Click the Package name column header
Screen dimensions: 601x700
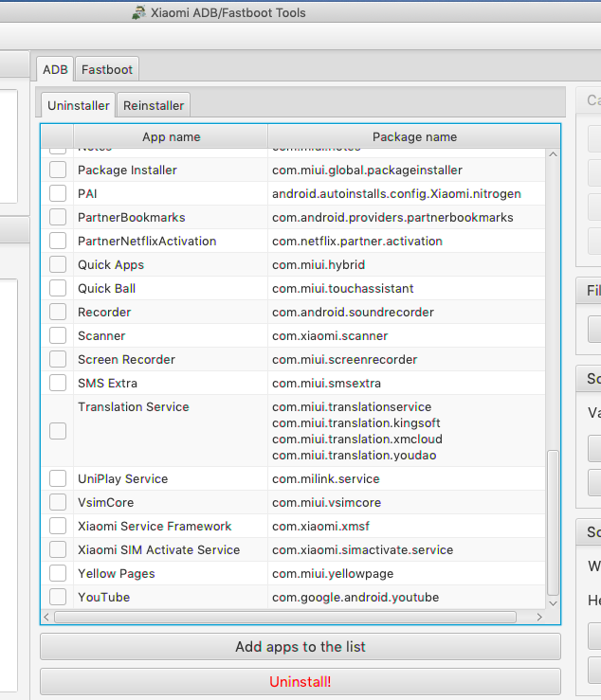[x=414, y=137]
